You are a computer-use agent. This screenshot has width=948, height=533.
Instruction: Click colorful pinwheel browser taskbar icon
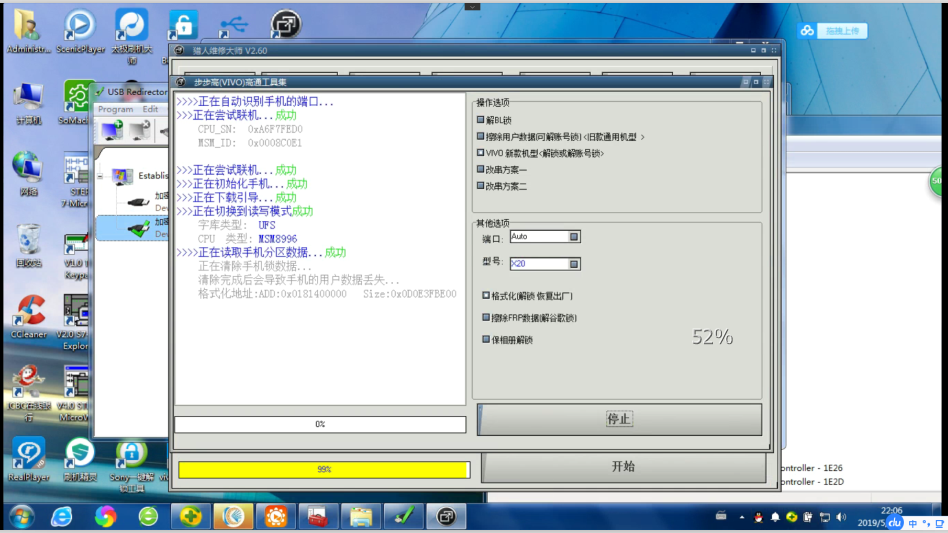[105, 517]
